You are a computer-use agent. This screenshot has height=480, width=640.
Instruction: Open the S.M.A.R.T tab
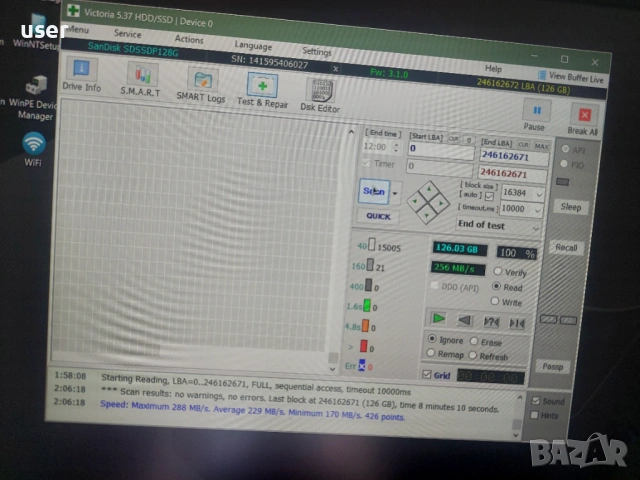(141, 80)
